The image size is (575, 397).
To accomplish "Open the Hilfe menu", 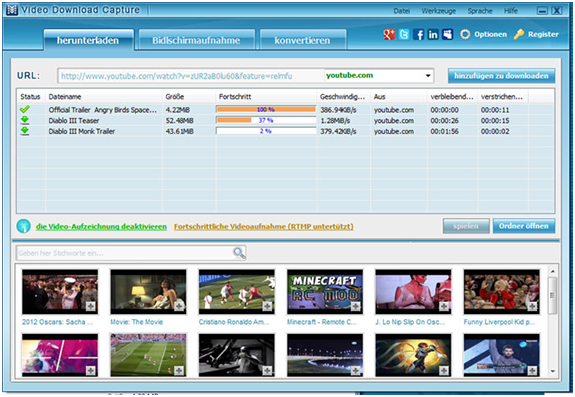I will (510, 11).
